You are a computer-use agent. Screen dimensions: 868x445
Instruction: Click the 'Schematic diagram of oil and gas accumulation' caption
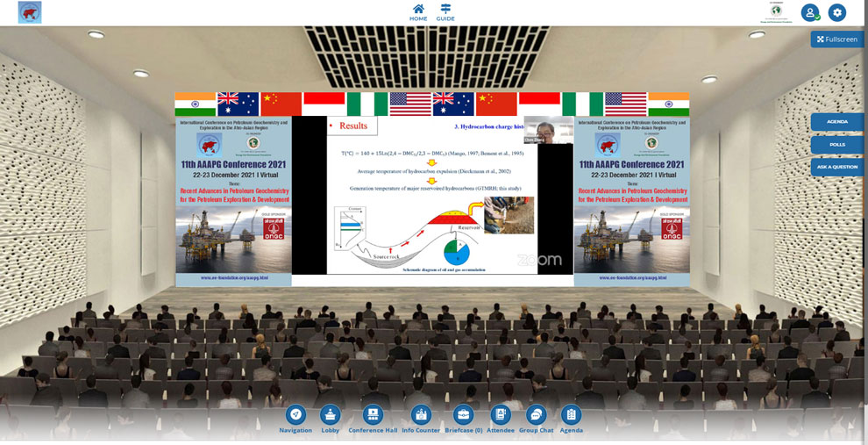pos(444,269)
